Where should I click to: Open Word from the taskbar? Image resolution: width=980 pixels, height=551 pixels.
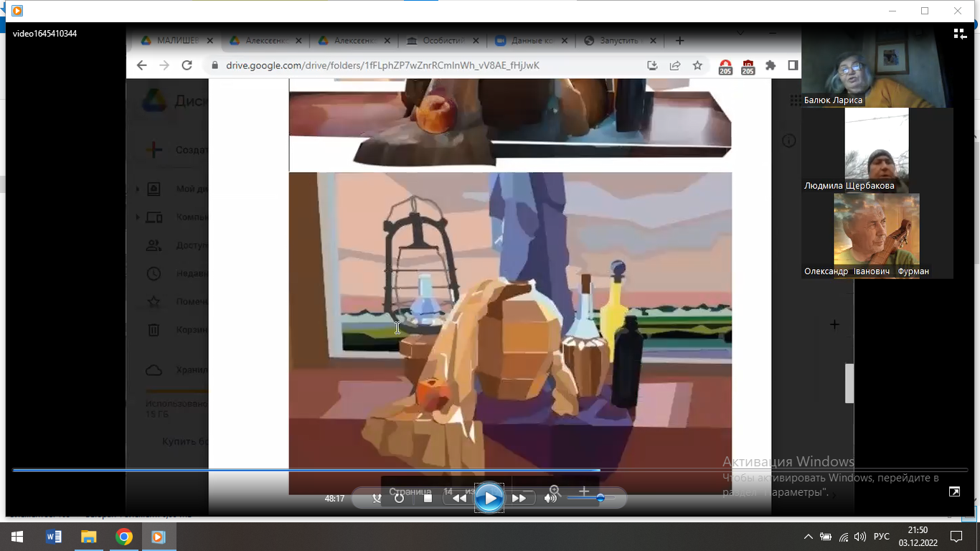click(53, 537)
